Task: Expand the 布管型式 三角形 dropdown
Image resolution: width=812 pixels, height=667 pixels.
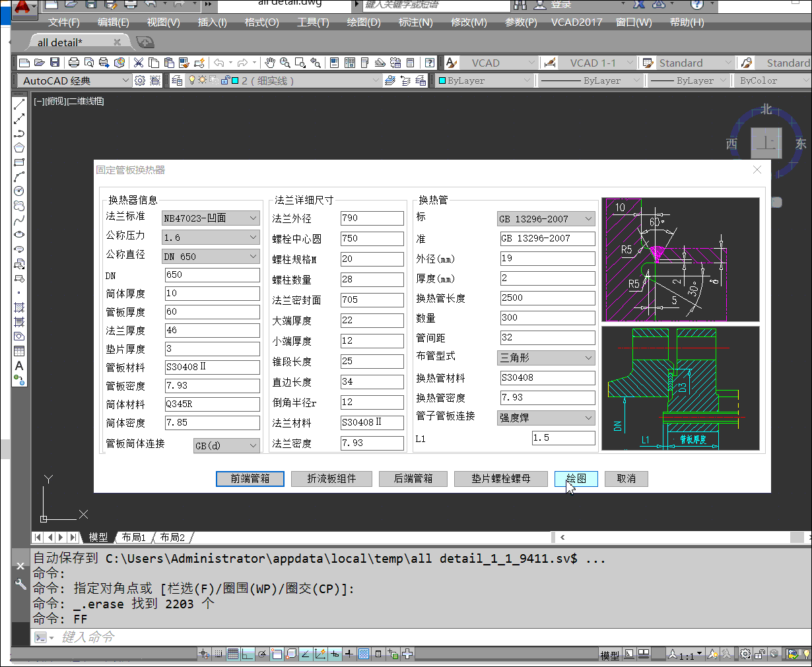Action: pos(546,358)
